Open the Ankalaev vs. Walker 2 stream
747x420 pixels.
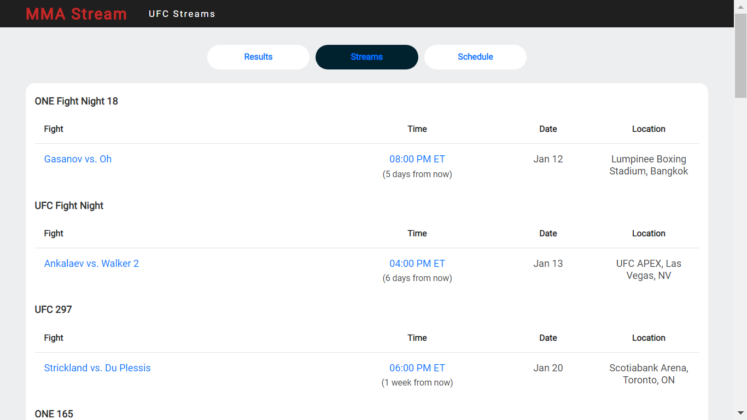click(91, 264)
